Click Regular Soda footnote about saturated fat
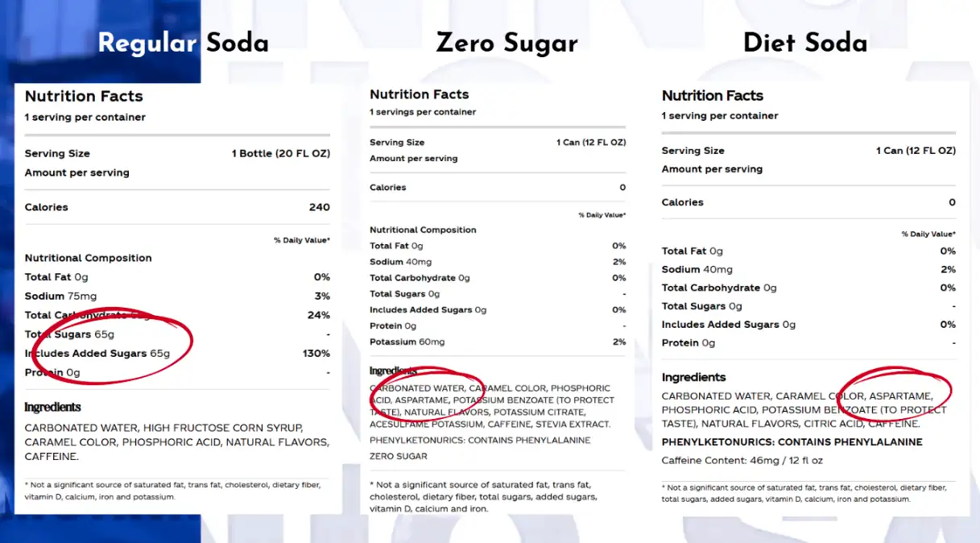980x543 pixels. tap(173, 491)
